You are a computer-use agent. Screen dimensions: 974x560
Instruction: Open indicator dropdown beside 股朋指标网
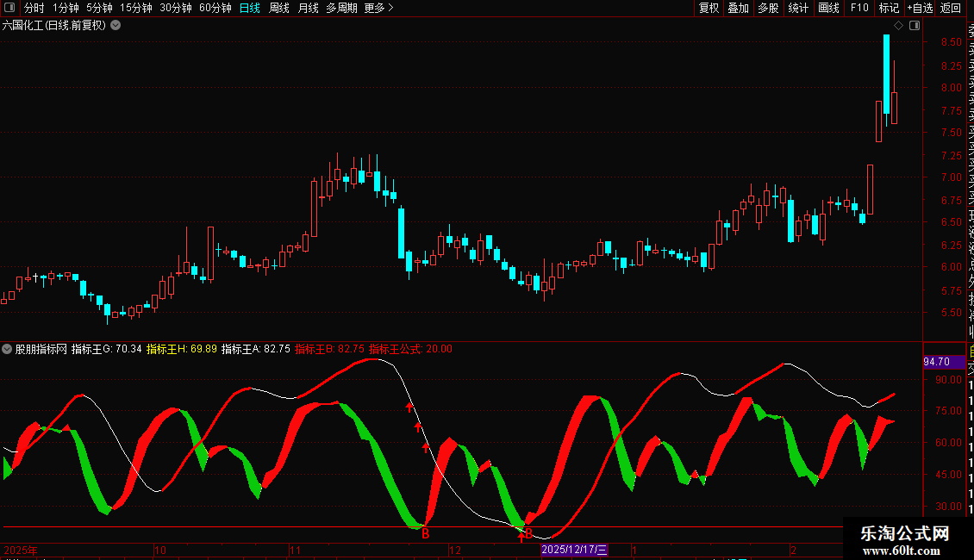pos(7,349)
